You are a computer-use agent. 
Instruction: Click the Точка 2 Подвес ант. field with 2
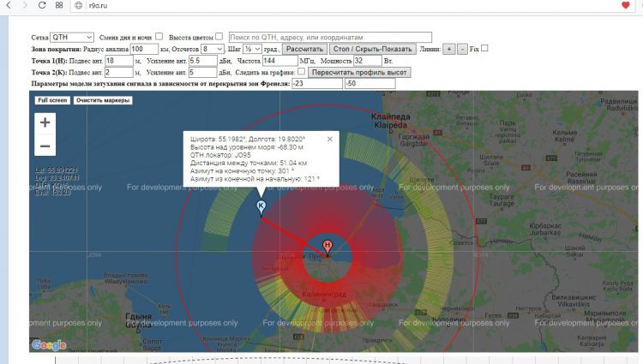click(119, 73)
